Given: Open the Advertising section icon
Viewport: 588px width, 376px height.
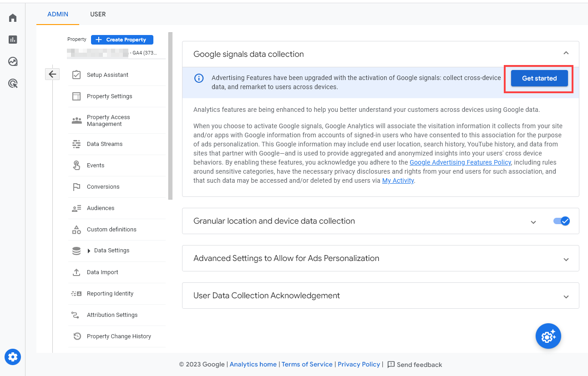Looking at the screenshot, I should (13, 83).
